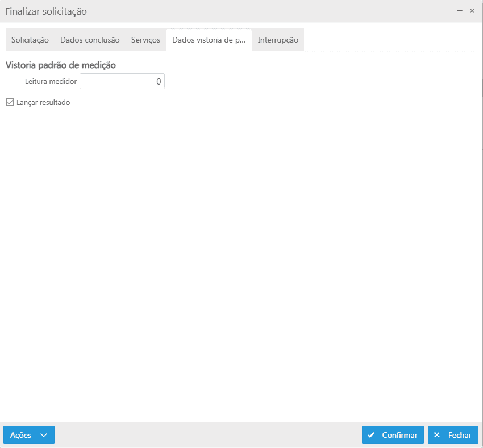
Task: Select the Serviços tab
Action: (145, 40)
